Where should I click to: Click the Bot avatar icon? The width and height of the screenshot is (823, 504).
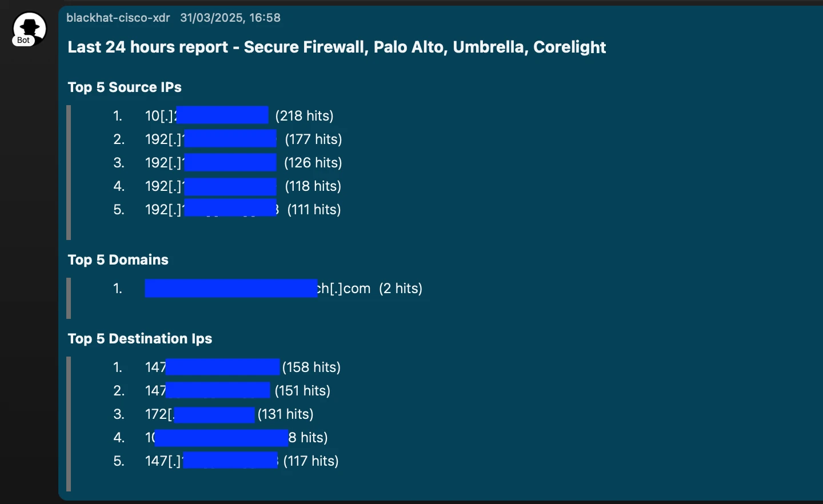[28, 29]
